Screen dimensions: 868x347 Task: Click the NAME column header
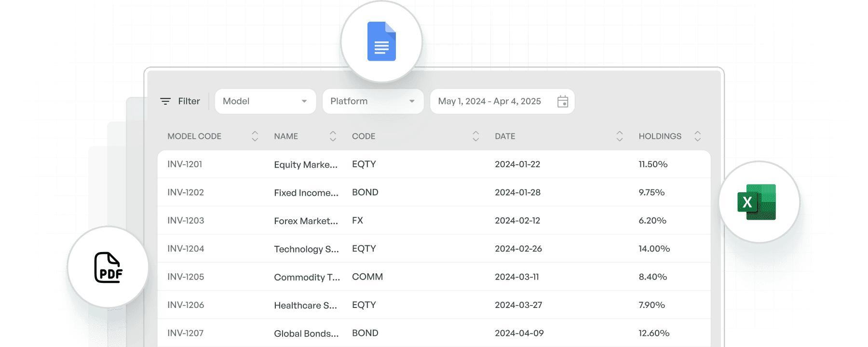click(286, 136)
